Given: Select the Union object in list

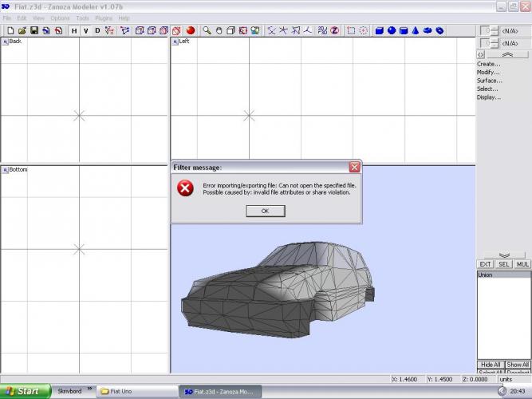Looking at the screenshot, I should 486,275.
